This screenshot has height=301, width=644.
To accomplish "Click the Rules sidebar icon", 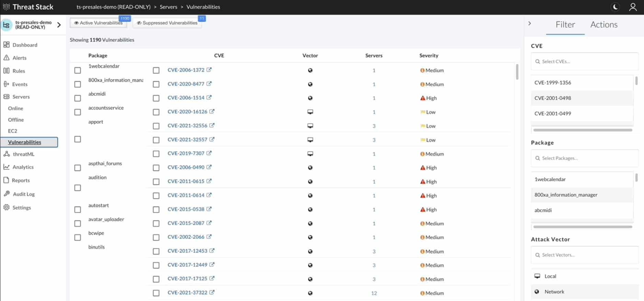I will tap(7, 71).
